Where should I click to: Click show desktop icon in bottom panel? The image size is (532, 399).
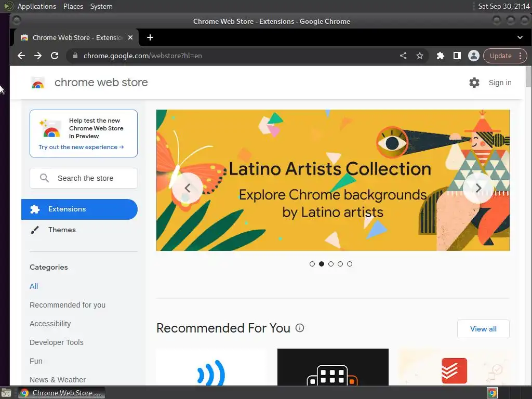tap(6, 393)
